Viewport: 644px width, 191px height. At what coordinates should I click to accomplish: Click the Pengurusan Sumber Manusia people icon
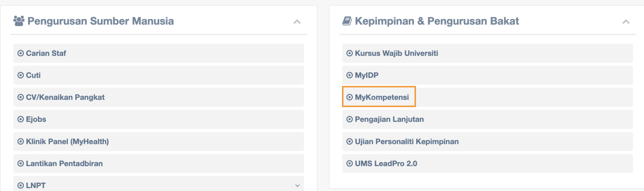tap(19, 21)
